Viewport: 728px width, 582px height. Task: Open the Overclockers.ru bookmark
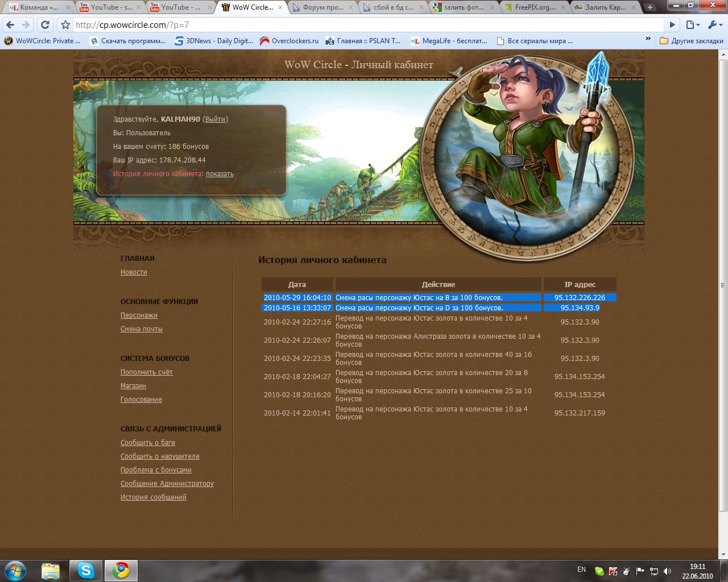[x=289, y=41]
